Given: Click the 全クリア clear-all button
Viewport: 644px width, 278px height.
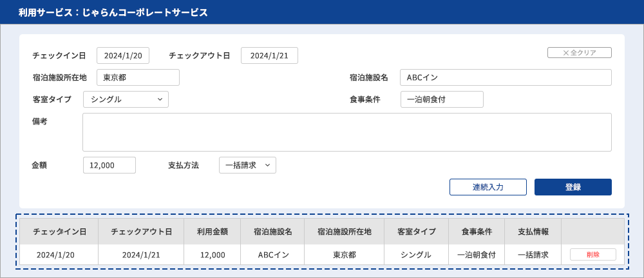Looking at the screenshot, I should click(579, 53).
